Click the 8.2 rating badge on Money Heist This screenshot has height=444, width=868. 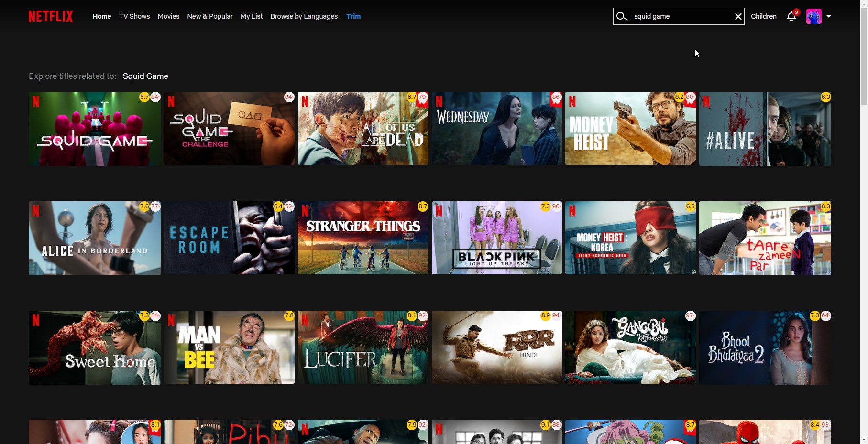(x=679, y=97)
